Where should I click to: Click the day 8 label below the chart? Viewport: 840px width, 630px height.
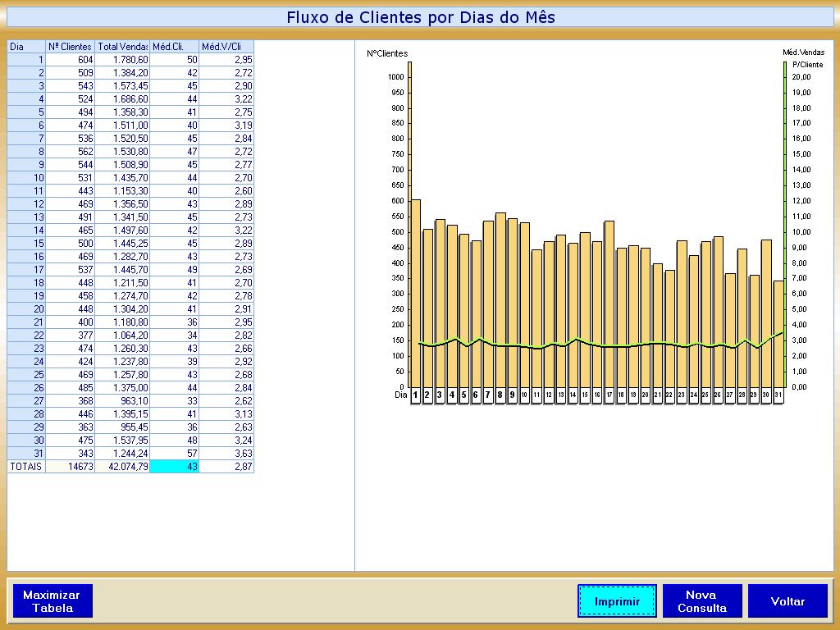[500, 395]
